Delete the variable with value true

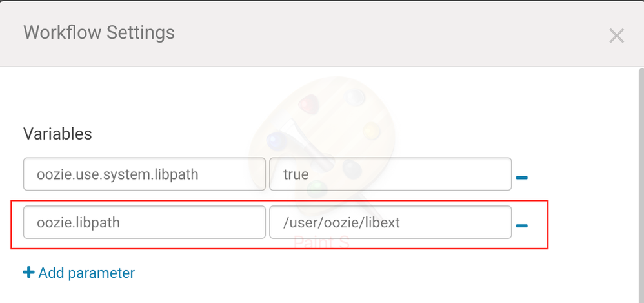tap(522, 176)
